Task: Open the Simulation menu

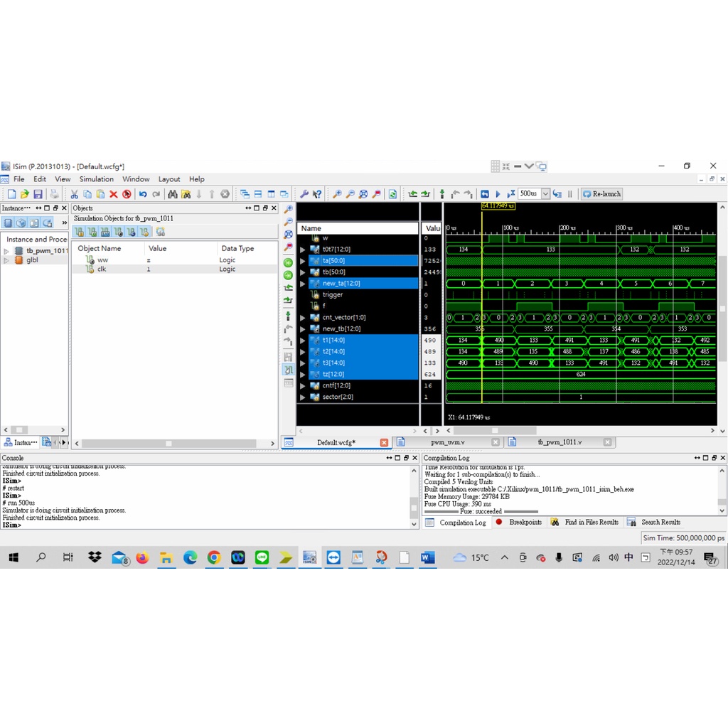Action: point(96,179)
